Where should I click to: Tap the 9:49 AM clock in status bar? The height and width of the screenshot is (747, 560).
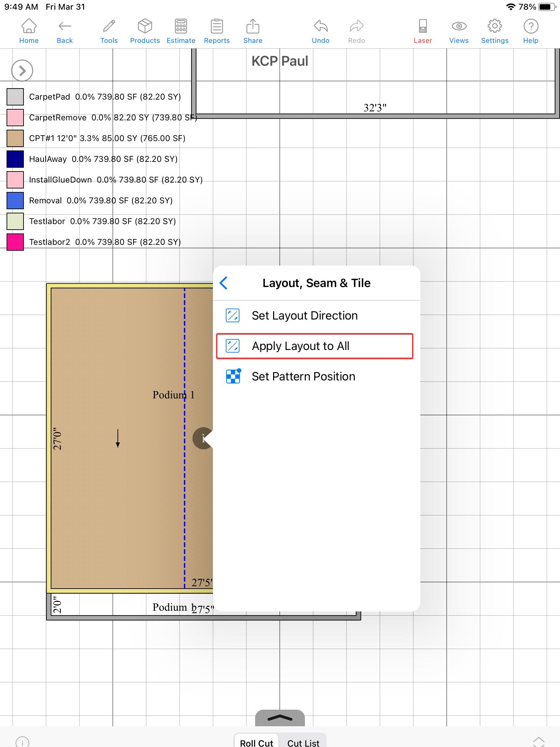(21, 7)
